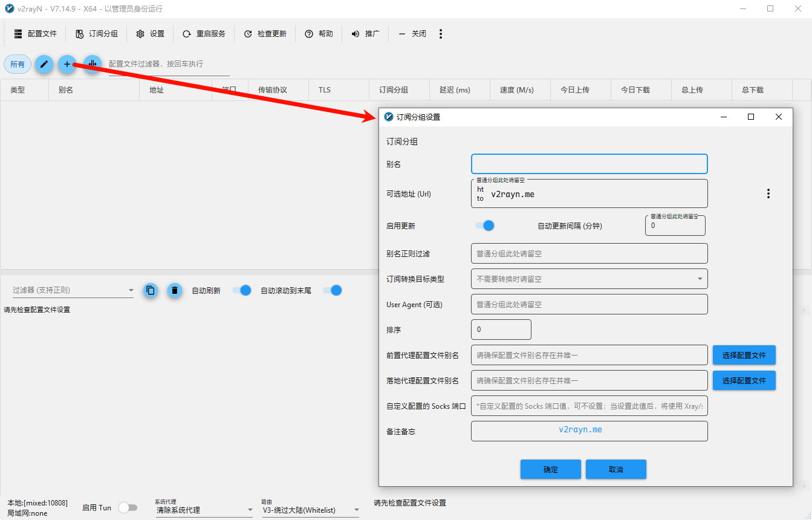
Task: Sort by the 今日下载 column header
Action: point(641,89)
